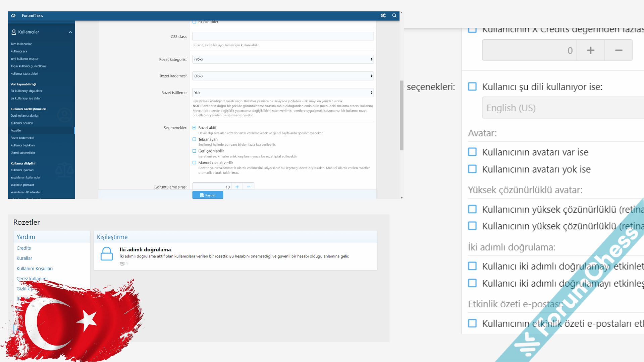Open the Credits help link
The image size is (644, 362).
click(x=23, y=248)
